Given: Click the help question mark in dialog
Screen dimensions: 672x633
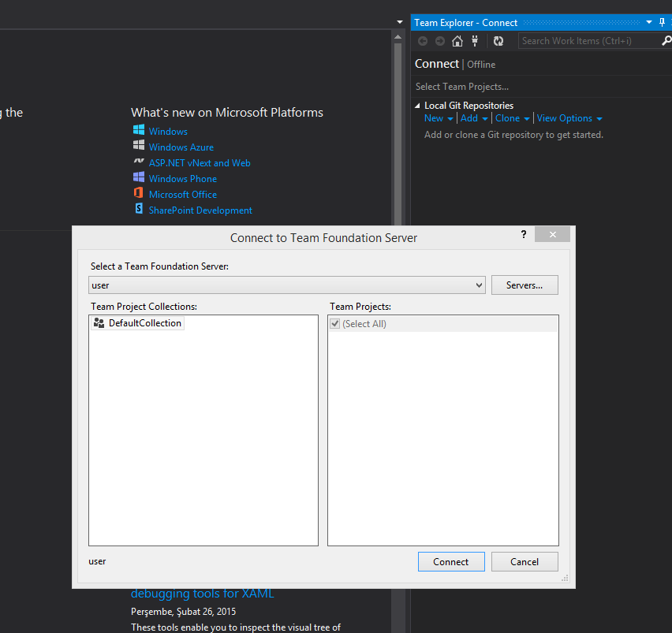Looking at the screenshot, I should point(523,234).
